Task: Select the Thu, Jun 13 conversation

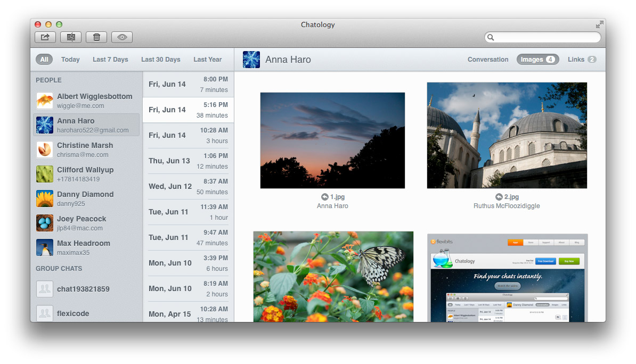Action: tap(188, 161)
